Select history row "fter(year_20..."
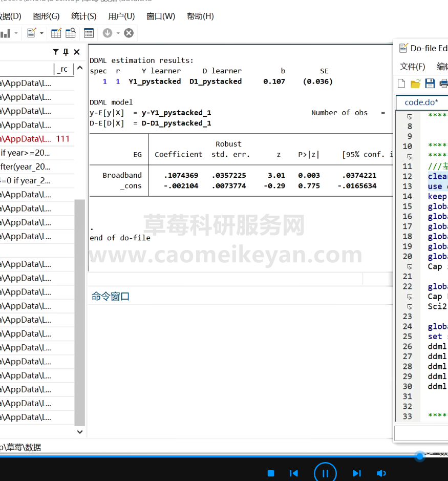This screenshot has height=481, width=448. 37,167
